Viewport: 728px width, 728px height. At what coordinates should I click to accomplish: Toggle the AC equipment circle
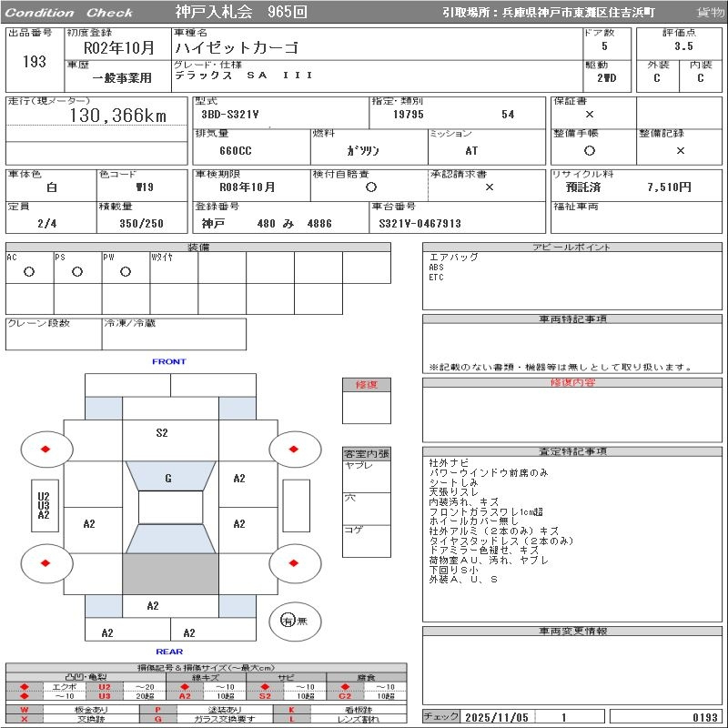(x=28, y=271)
